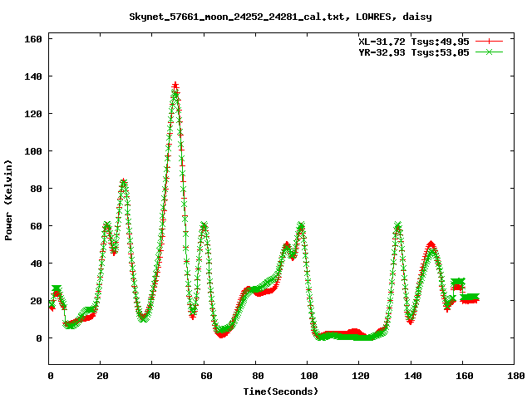
Task: Click the red peak near 50 Kelvin at 148 seconds
Action: pyautogui.click(x=431, y=244)
